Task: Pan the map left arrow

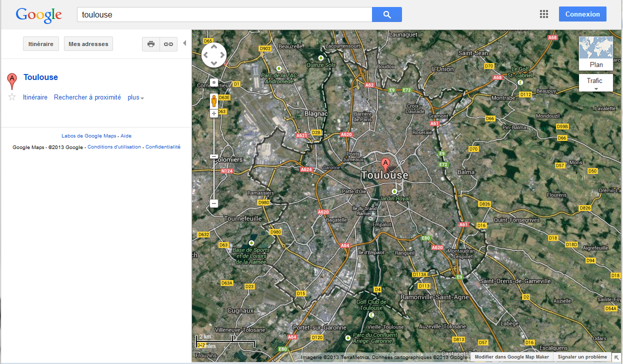Action: click(206, 55)
